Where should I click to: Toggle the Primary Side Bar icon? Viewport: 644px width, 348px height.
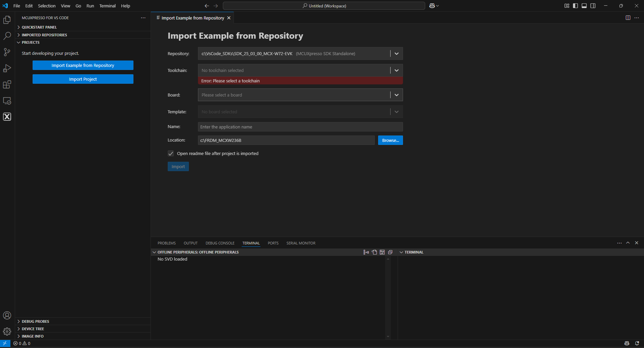coord(575,6)
